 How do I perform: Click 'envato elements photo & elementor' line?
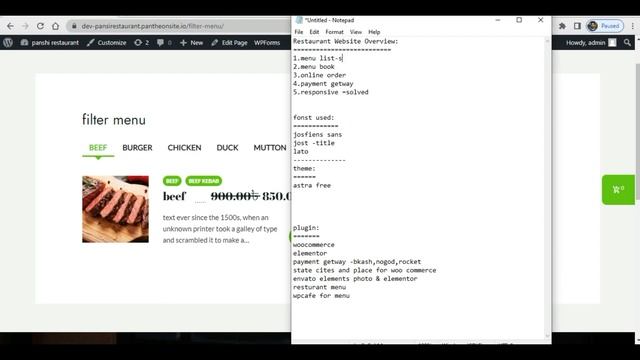355,279
